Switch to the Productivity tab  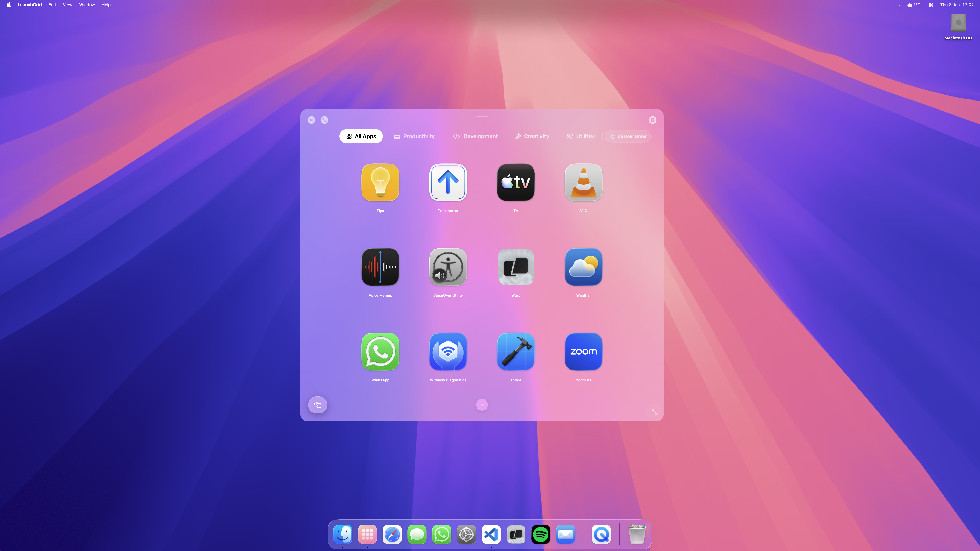(414, 136)
